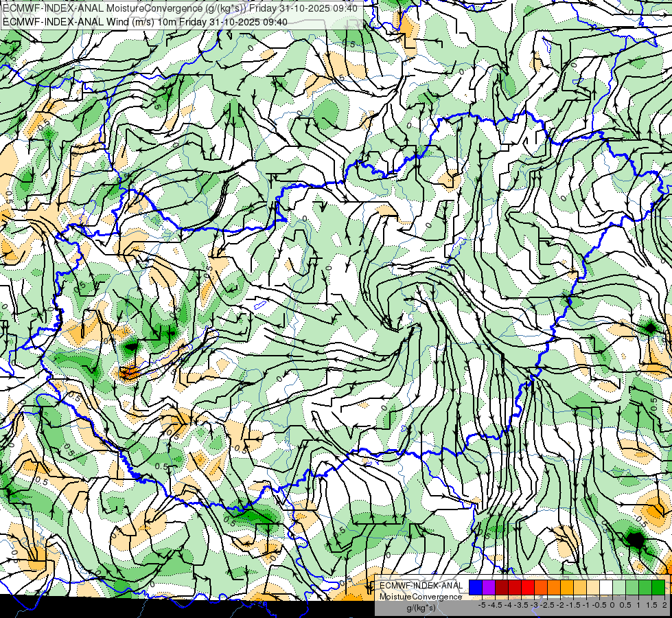Click the -1 legend scale value
The width and height of the screenshot is (672, 618).
tap(586, 605)
